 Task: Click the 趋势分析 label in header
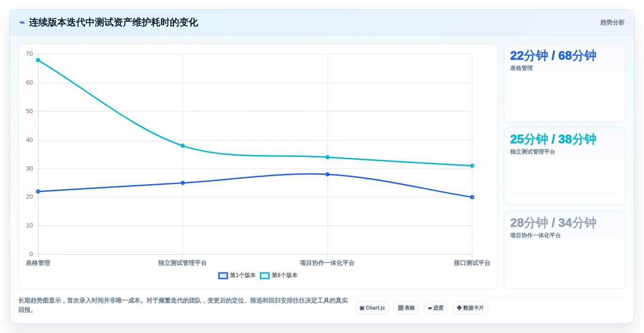point(612,23)
